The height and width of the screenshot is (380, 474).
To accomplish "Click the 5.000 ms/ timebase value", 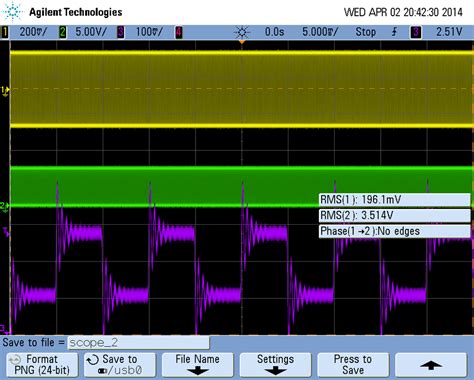I will coord(320,32).
